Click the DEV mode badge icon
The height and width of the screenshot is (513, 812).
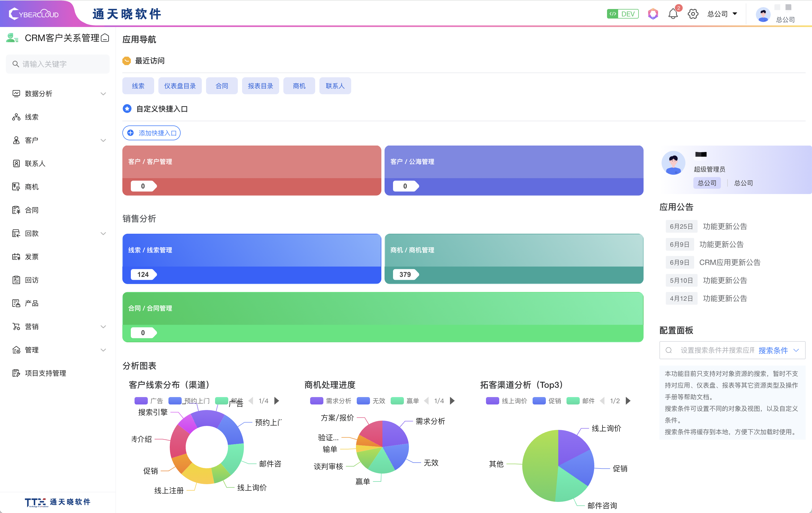pyautogui.click(x=622, y=14)
